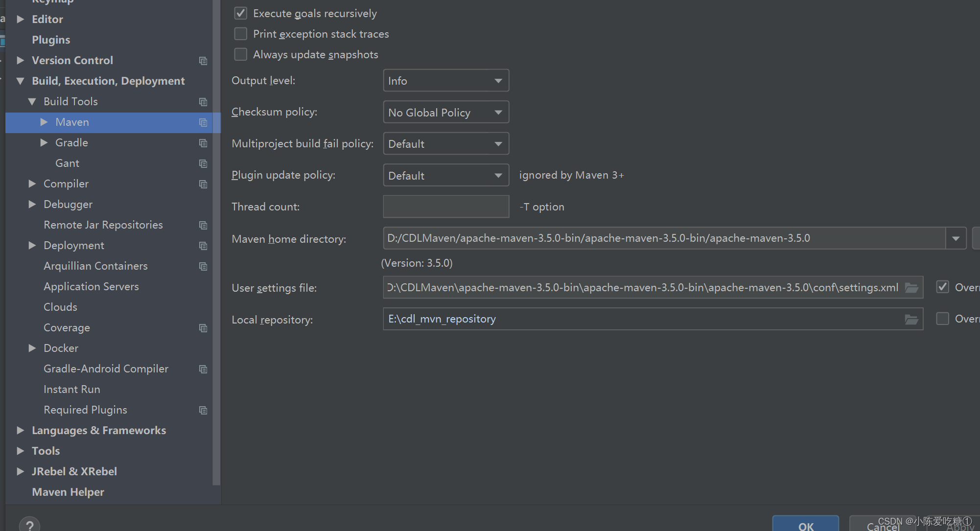Browse folder for Local repository
The height and width of the screenshot is (531, 980).
[911, 320]
